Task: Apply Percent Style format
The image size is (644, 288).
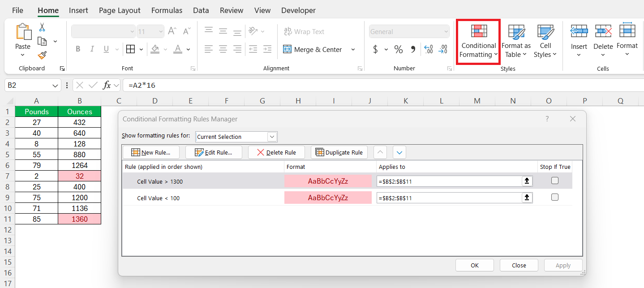Action: click(x=399, y=49)
